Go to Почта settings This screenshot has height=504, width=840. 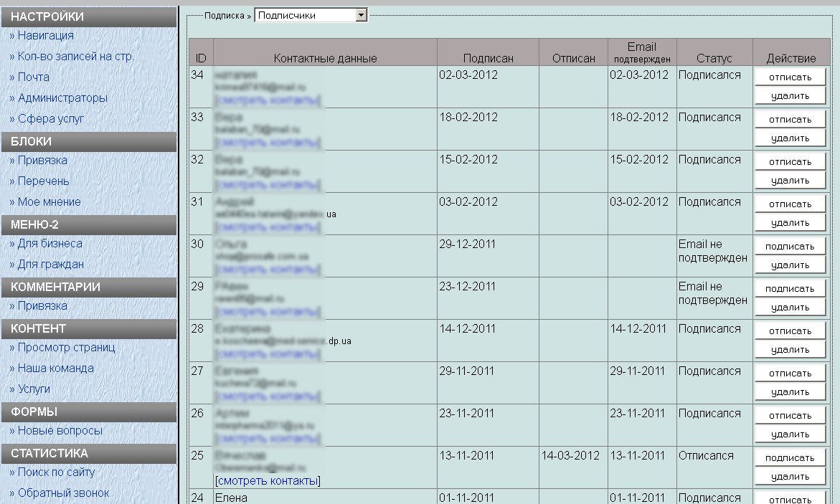click(x=33, y=77)
